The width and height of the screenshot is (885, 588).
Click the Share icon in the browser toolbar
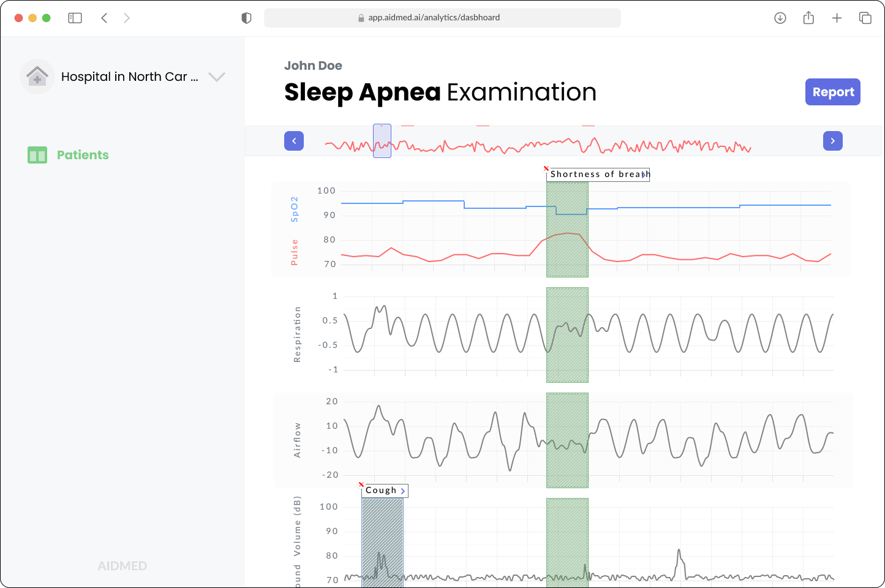click(x=808, y=18)
